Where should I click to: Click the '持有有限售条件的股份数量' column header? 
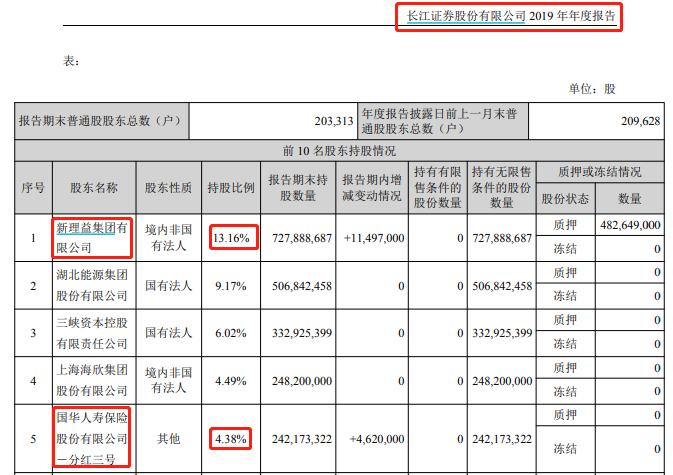tap(437, 188)
